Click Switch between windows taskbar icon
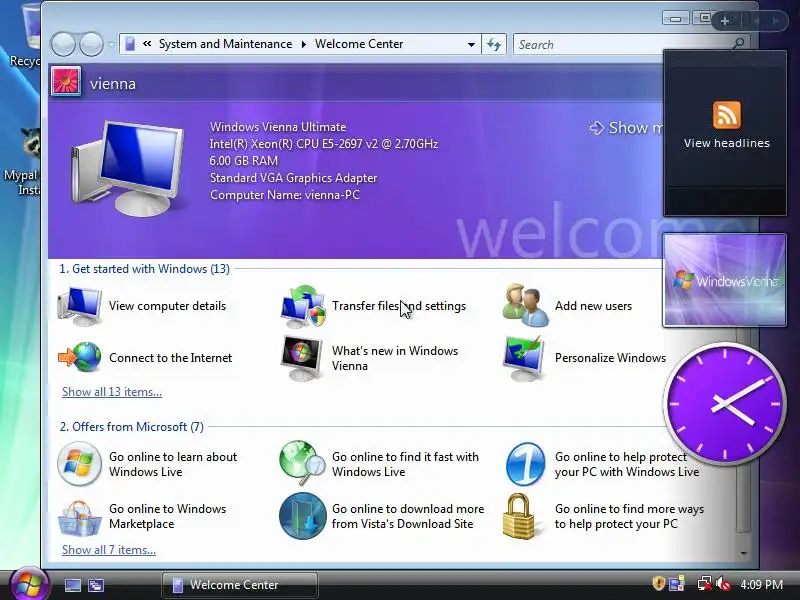Image resolution: width=800 pixels, height=600 pixels. pos(96,585)
